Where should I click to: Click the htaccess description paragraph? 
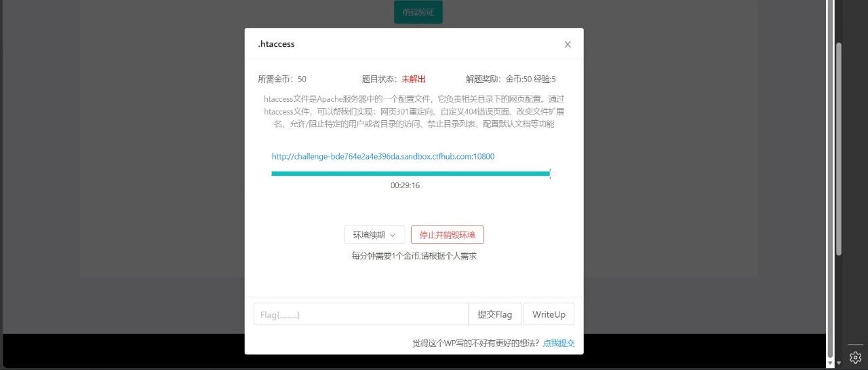(414, 111)
